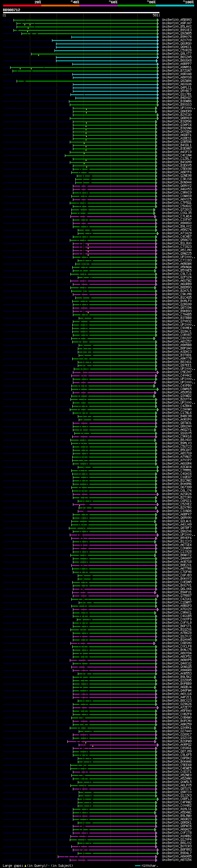Screen dimensions: 197x868
Task: Open hit UniRef100_A9PJA7
Action: click(x=177, y=23)
